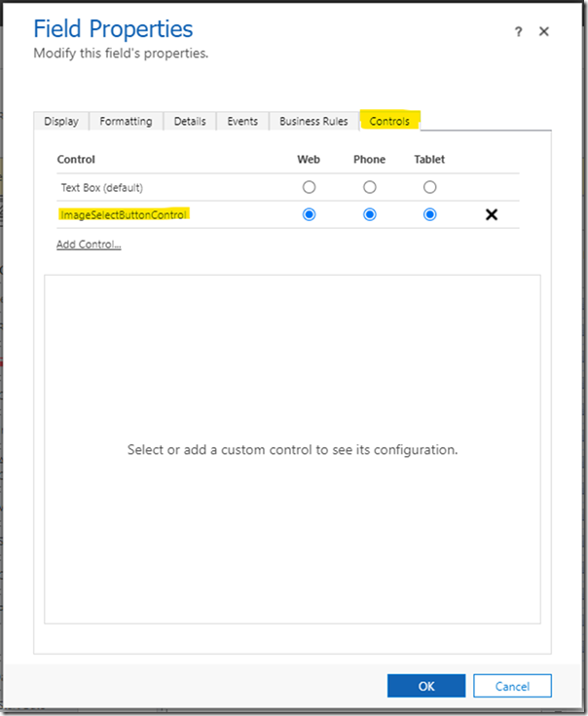Switch to the Display tab
Image resolution: width=588 pixels, height=716 pixels.
pos(61,121)
